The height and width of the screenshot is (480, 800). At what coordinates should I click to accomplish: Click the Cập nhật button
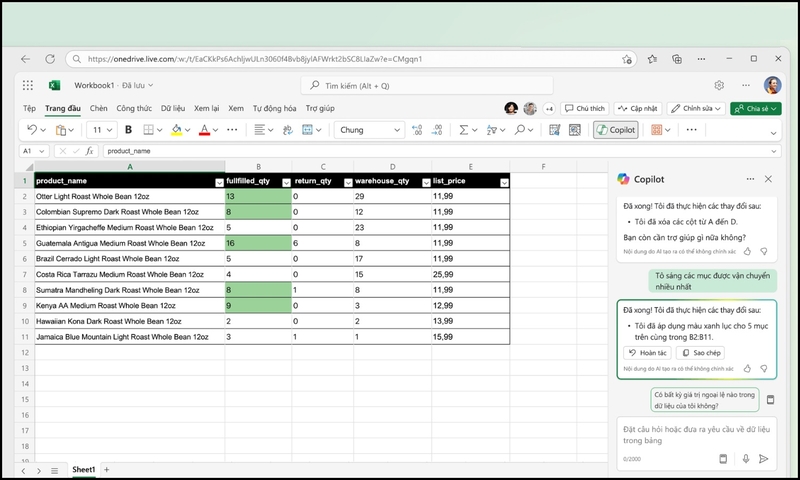click(638, 109)
